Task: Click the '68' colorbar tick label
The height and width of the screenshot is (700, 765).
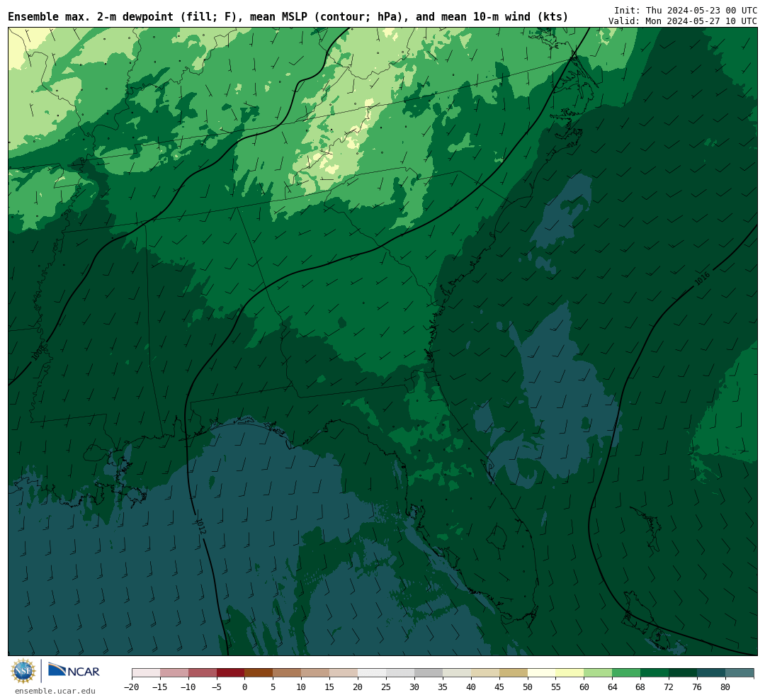Action: coord(641,687)
